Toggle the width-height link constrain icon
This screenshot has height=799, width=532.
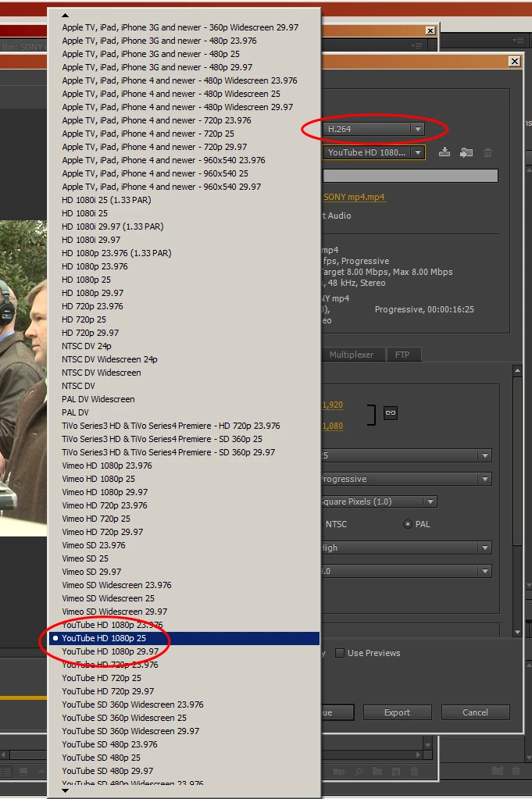[x=391, y=412]
